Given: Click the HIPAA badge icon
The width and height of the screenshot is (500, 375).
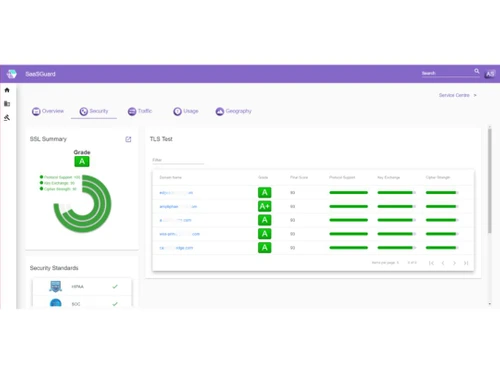Looking at the screenshot, I should pyautogui.click(x=55, y=286).
